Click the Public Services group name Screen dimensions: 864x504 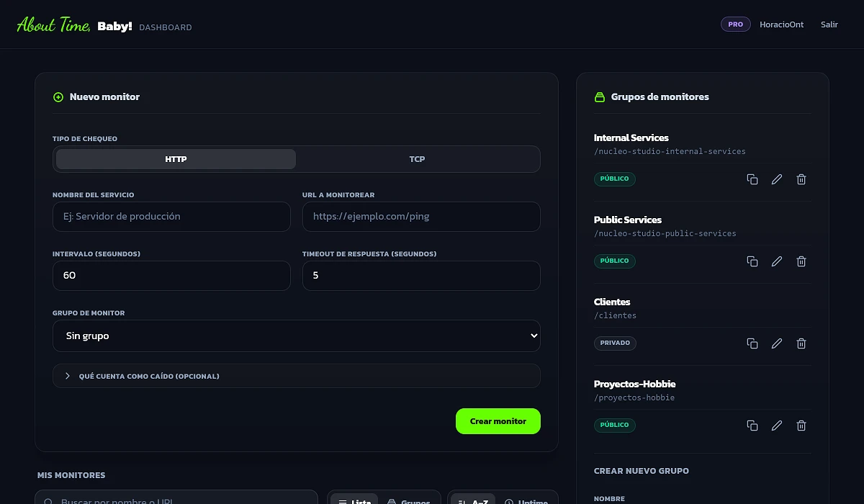628,220
